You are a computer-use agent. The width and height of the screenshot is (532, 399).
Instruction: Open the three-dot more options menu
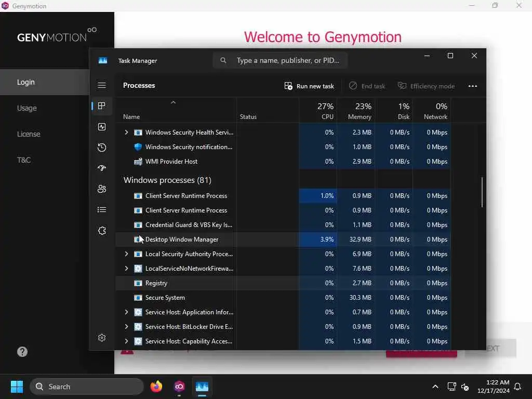473,86
